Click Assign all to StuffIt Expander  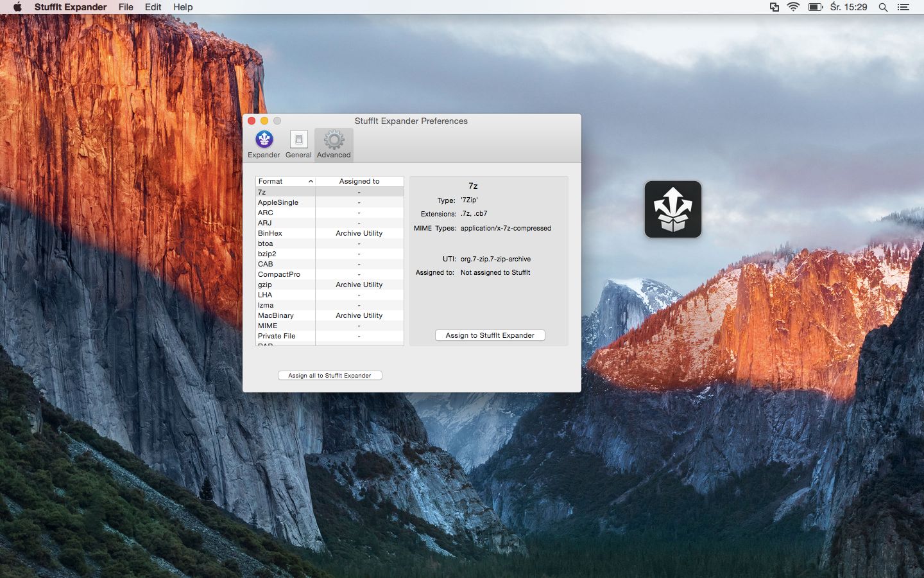click(x=330, y=376)
